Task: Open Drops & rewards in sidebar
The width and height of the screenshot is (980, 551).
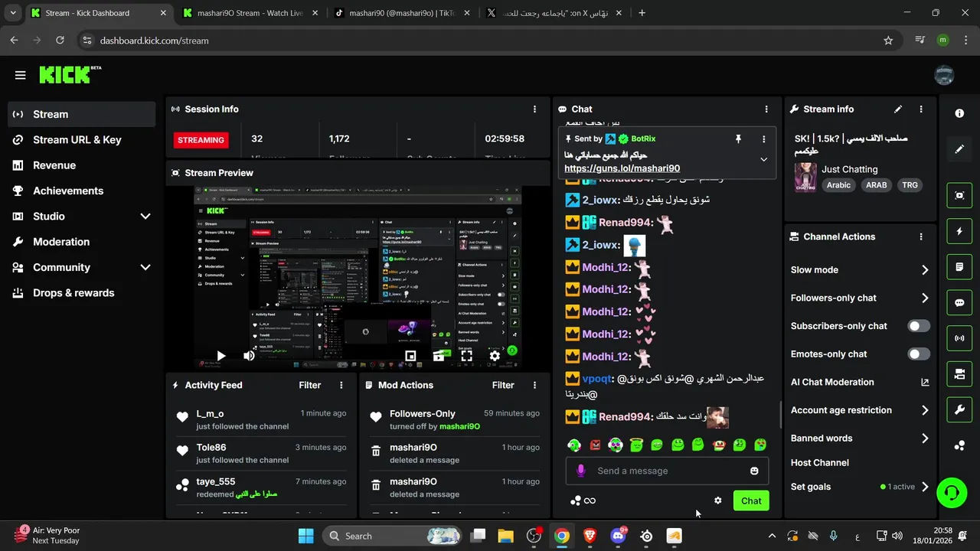Action: [x=81, y=293]
